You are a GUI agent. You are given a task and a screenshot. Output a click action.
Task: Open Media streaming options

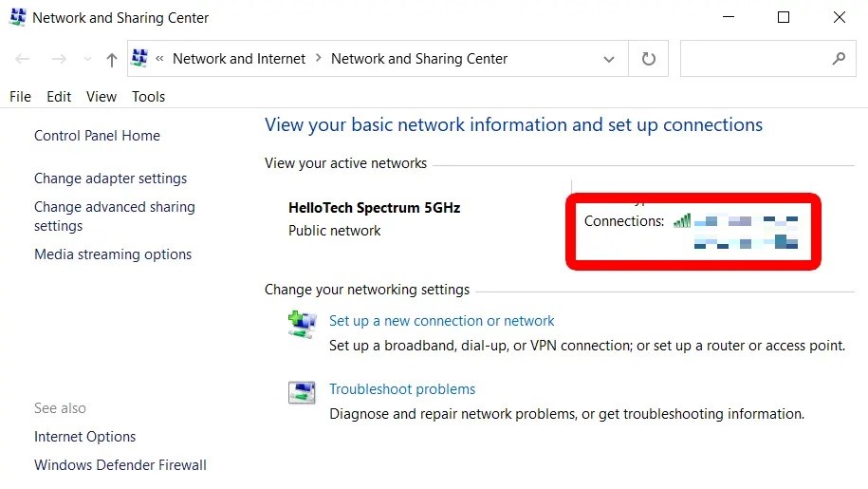[x=113, y=254]
